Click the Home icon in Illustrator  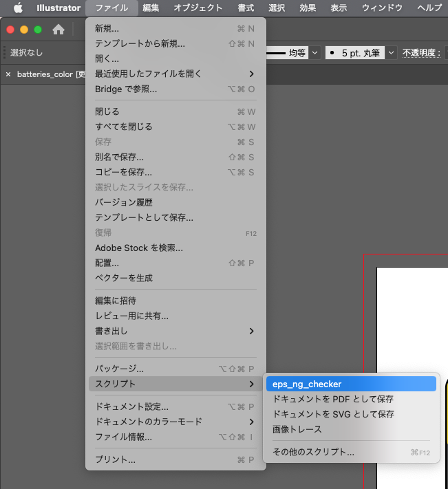tap(58, 30)
